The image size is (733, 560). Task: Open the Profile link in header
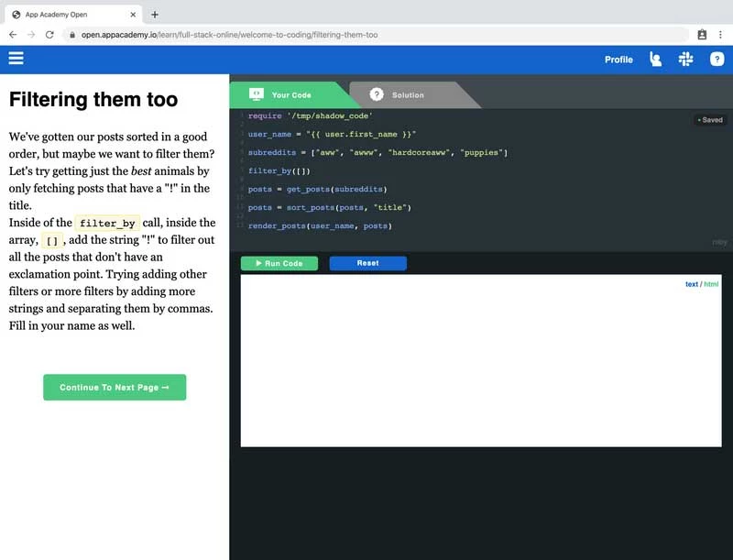point(618,60)
